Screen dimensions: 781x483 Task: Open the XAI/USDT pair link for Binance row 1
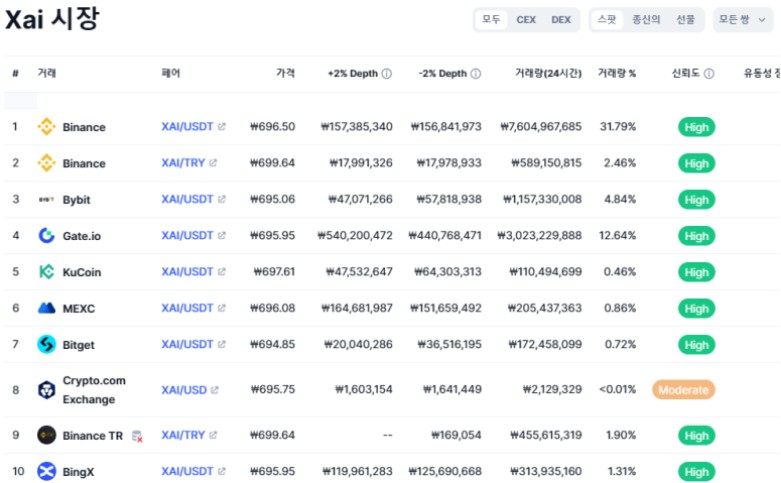point(187,126)
